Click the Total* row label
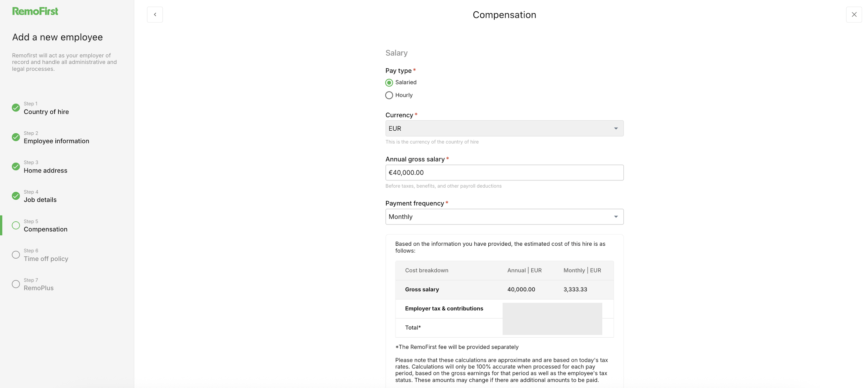868x388 pixels. point(413,328)
